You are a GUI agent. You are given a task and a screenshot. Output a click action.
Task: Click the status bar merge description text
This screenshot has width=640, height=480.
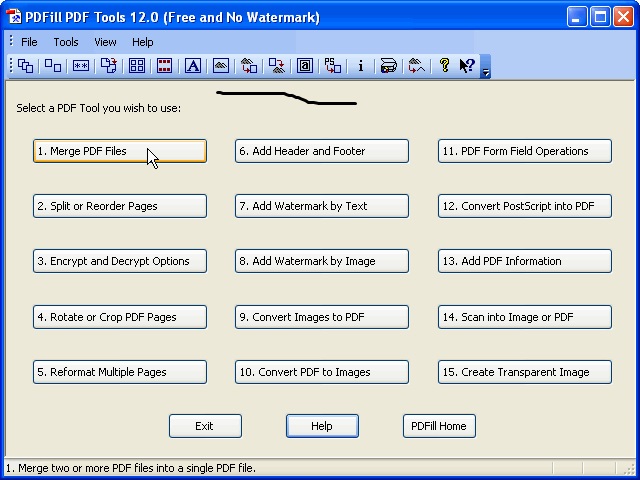[131, 468]
